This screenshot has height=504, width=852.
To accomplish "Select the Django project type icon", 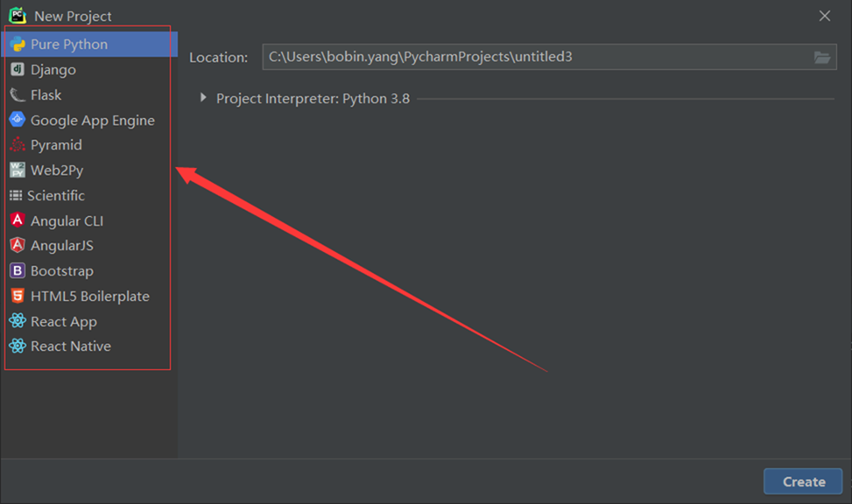I will 18,69.
